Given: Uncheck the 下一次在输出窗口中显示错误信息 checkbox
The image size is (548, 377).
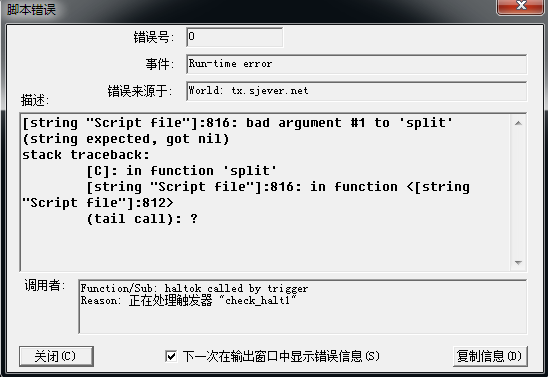Looking at the screenshot, I should 171,356.
